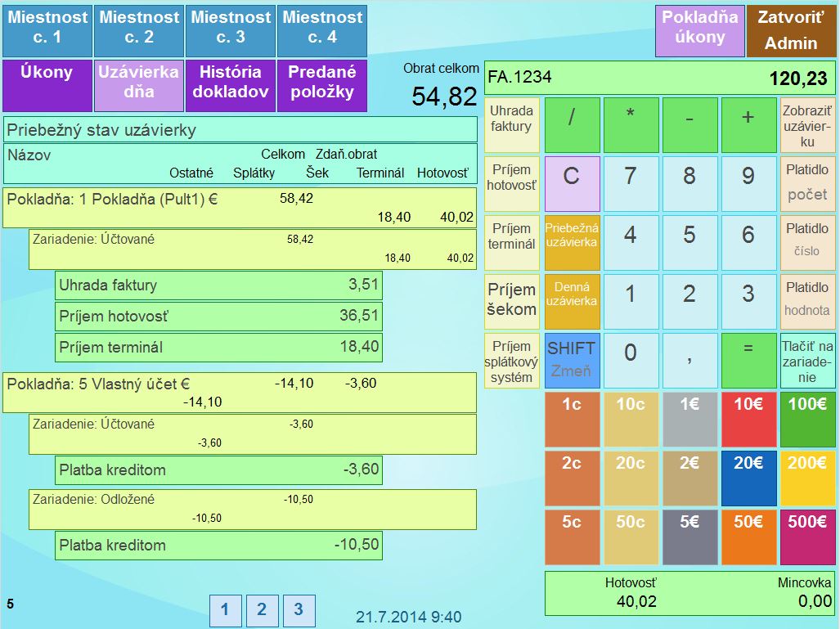Toggle the SHIFT Zmeň key
The height and width of the screenshot is (629, 840).
click(x=572, y=361)
